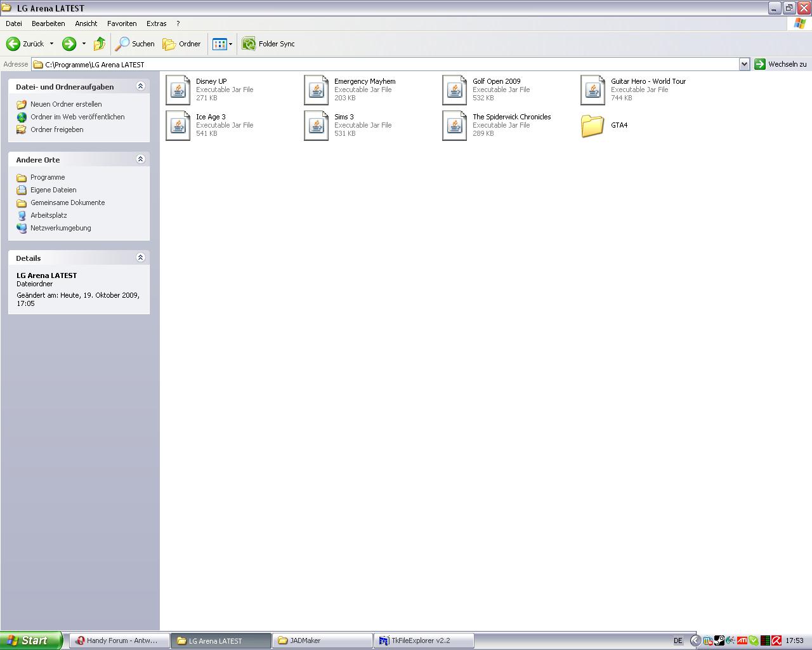The width and height of the screenshot is (812, 650).
Task: Select the Disney UP jar file icon
Action: (178, 90)
